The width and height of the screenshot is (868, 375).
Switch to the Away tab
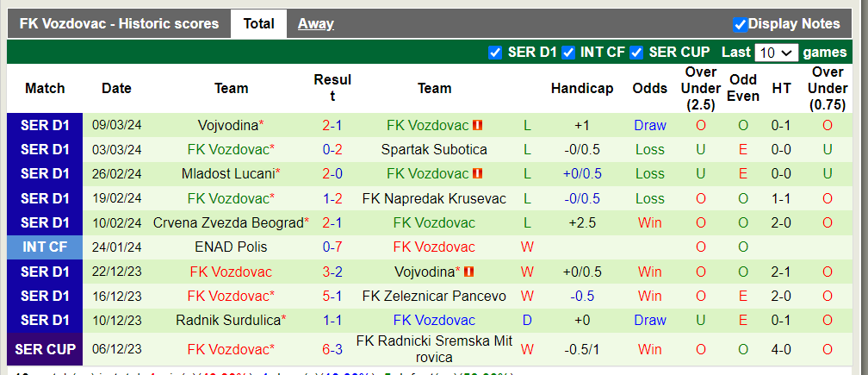[315, 24]
